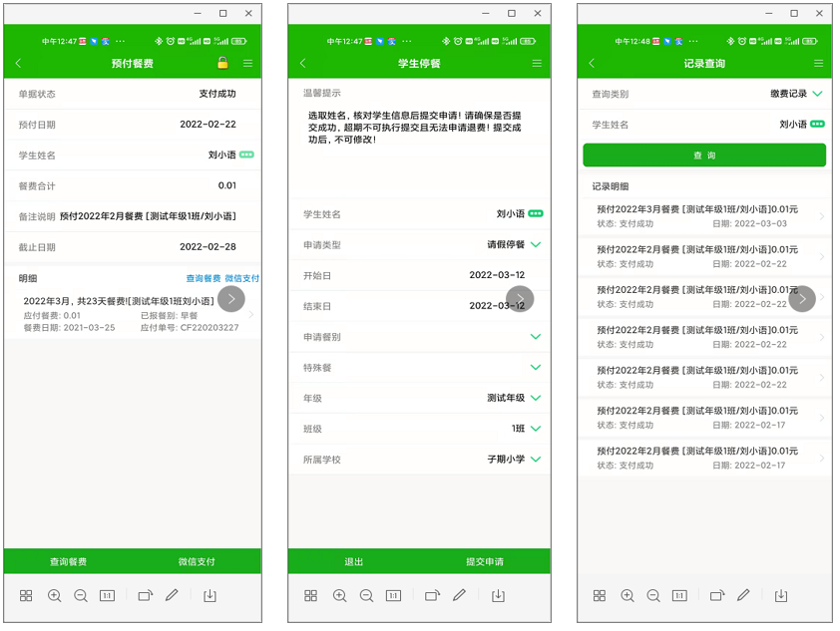Rotate the image in the 学生停餐 toolbar
The height and width of the screenshot is (631, 840).
[x=432, y=596]
